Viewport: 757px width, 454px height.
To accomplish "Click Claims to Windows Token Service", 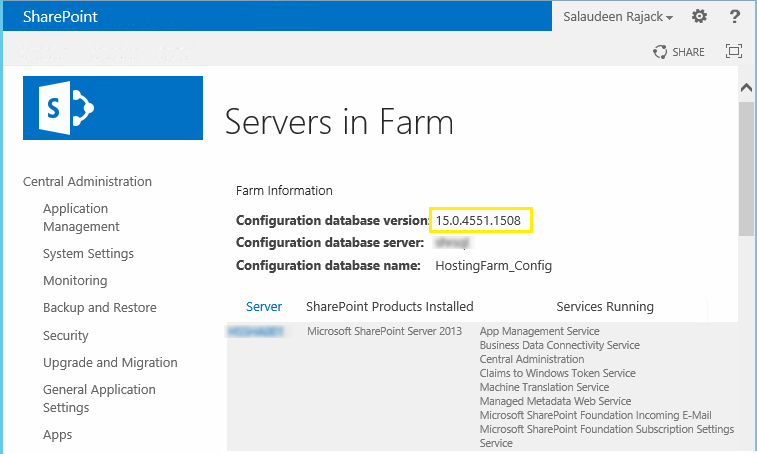I will tap(557, 373).
